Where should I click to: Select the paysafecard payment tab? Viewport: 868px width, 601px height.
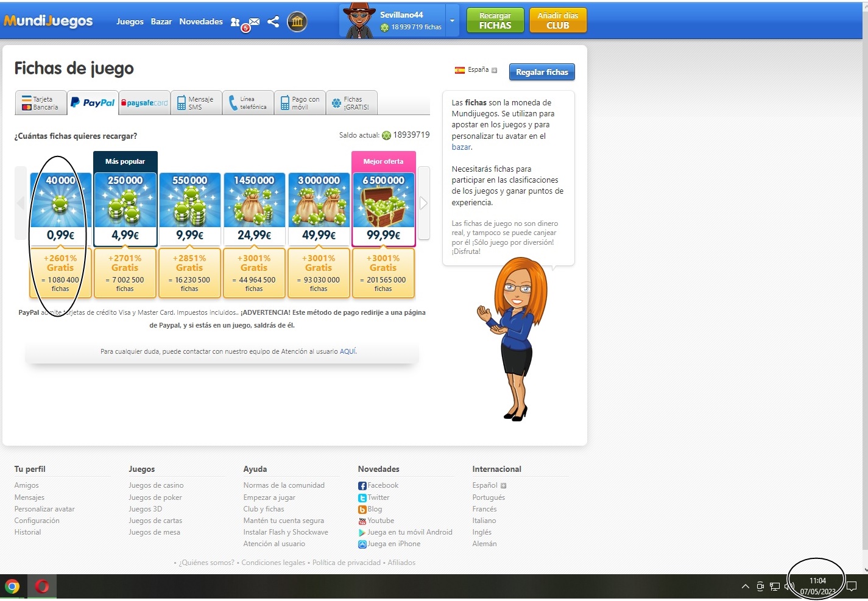pos(144,103)
